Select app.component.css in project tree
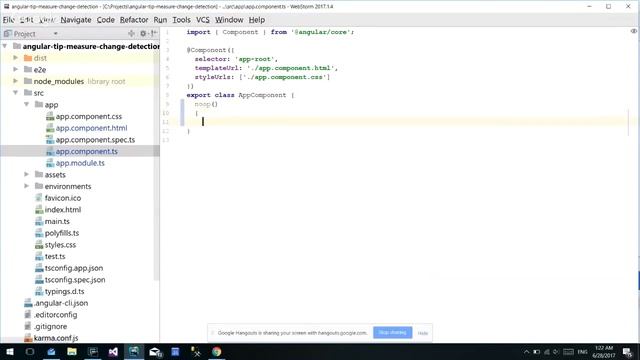Screen dimensions: 640x360 click(89, 116)
